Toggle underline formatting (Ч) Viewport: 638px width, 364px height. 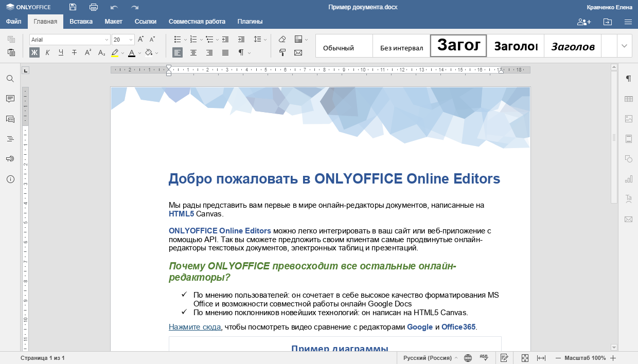coord(61,52)
